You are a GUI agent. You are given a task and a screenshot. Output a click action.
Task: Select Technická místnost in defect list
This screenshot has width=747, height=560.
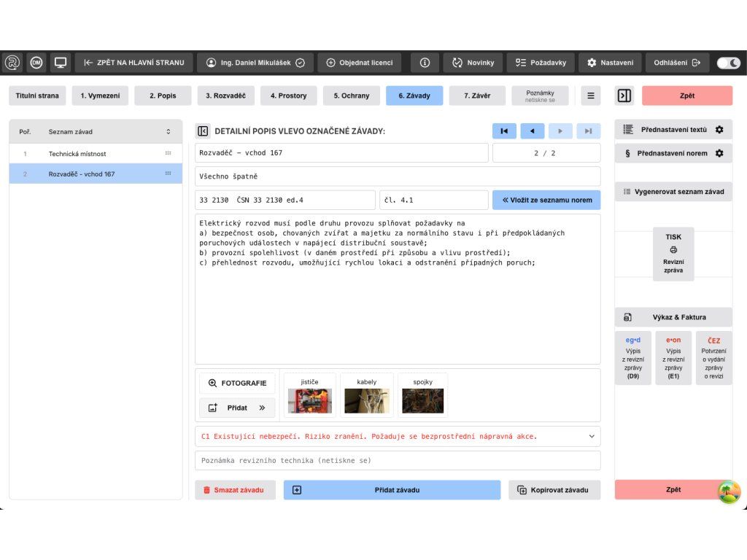[77, 154]
